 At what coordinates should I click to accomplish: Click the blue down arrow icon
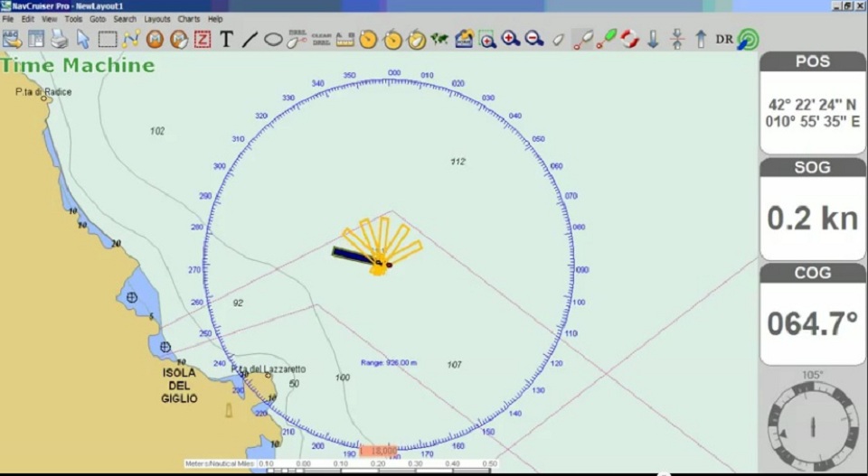[653, 39]
